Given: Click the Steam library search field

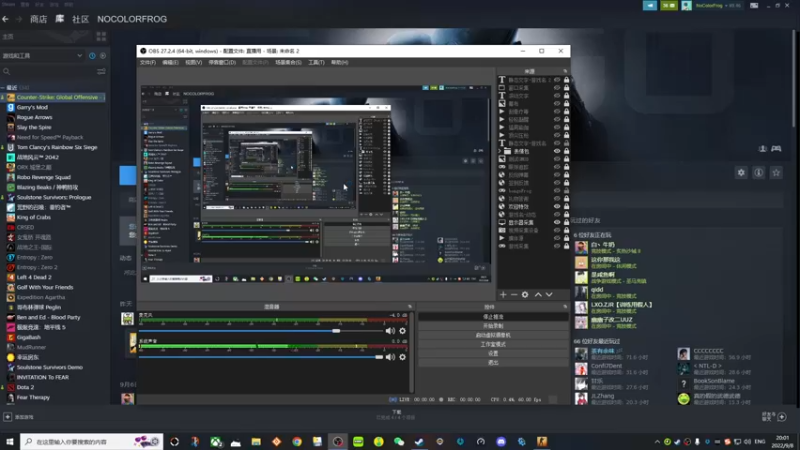Looking at the screenshot, I should pyautogui.click(x=48, y=71).
